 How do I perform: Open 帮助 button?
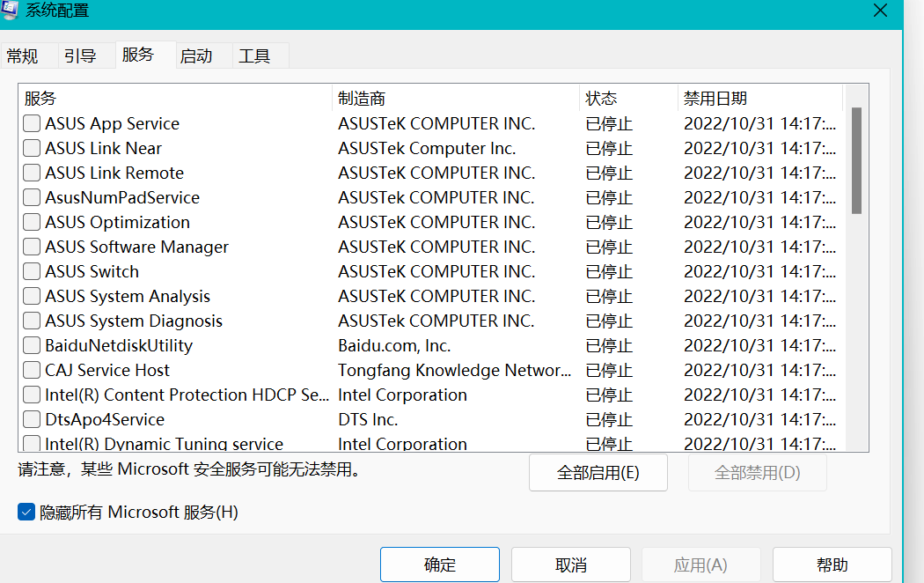click(x=832, y=565)
